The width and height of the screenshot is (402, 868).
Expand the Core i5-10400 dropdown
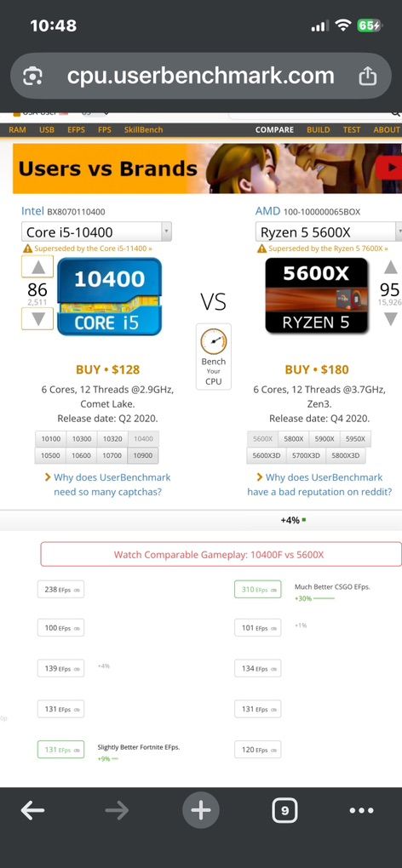click(x=96, y=231)
